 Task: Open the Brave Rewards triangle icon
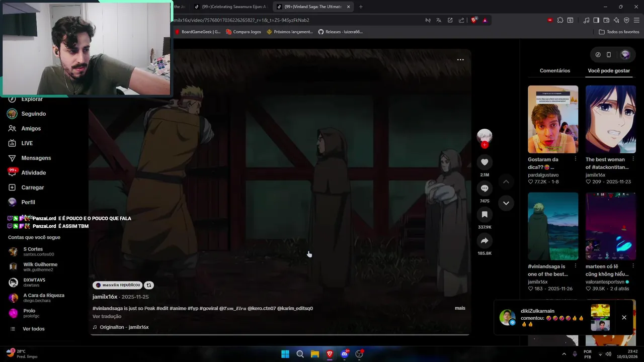485,20
